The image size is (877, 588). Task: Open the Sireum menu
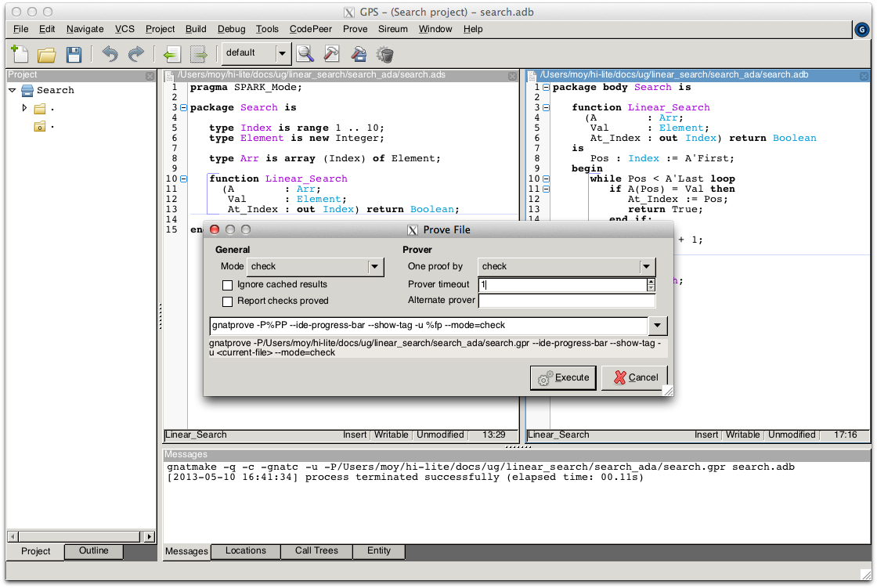[x=392, y=29]
